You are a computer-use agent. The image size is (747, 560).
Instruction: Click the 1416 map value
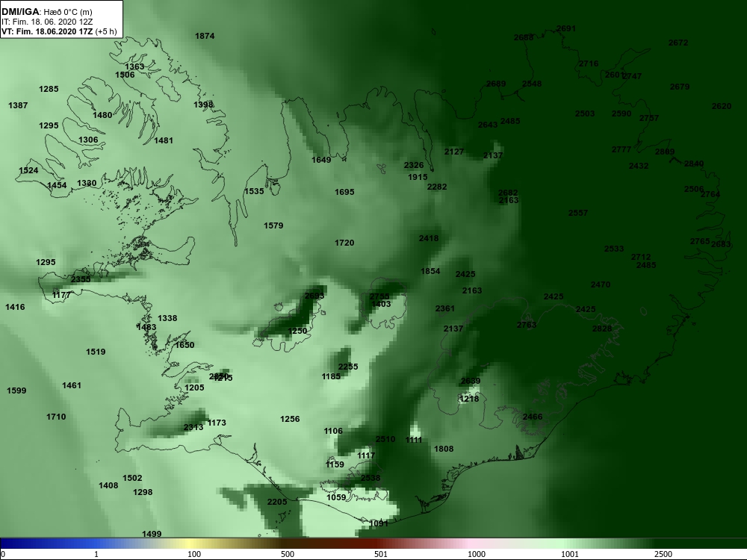click(x=15, y=307)
